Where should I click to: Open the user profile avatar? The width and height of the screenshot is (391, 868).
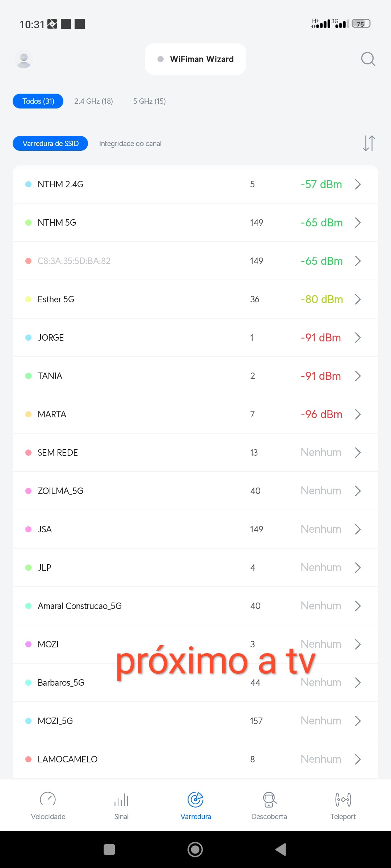(24, 59)
